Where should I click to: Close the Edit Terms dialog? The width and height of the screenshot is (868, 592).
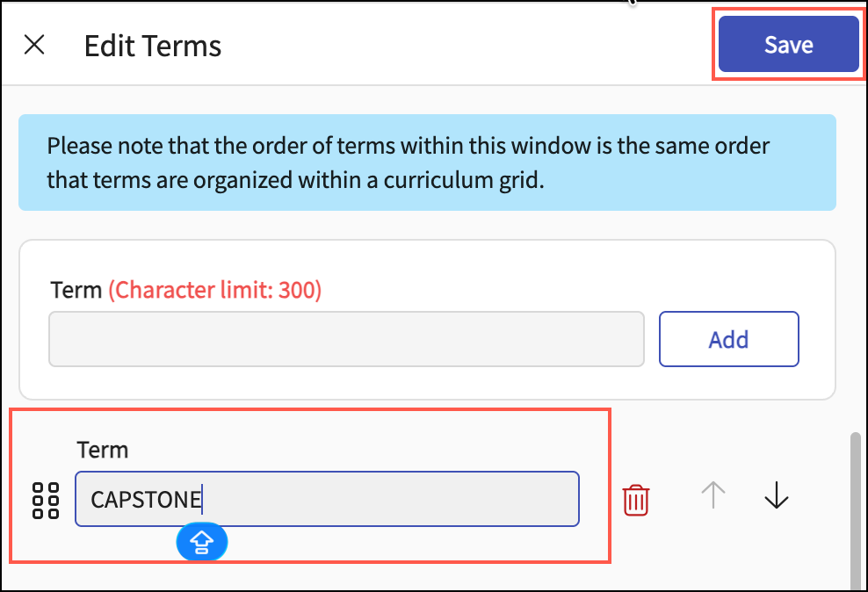34,45
